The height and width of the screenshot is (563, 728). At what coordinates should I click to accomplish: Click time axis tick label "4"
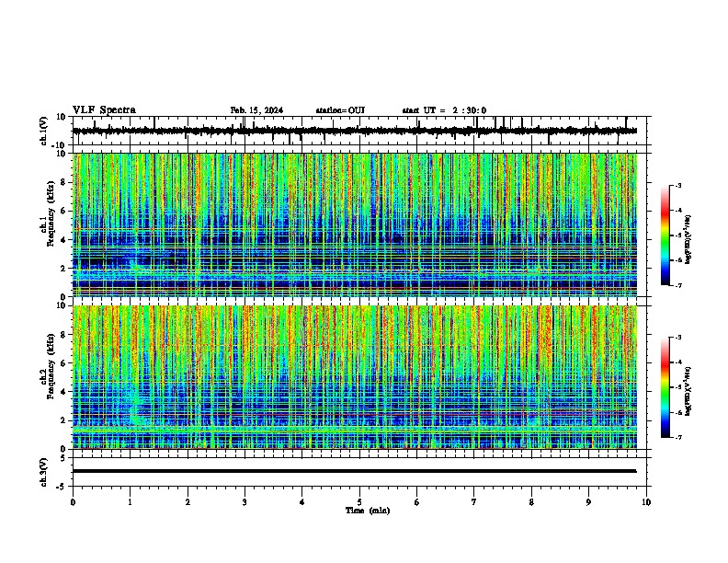pos(302,502)
